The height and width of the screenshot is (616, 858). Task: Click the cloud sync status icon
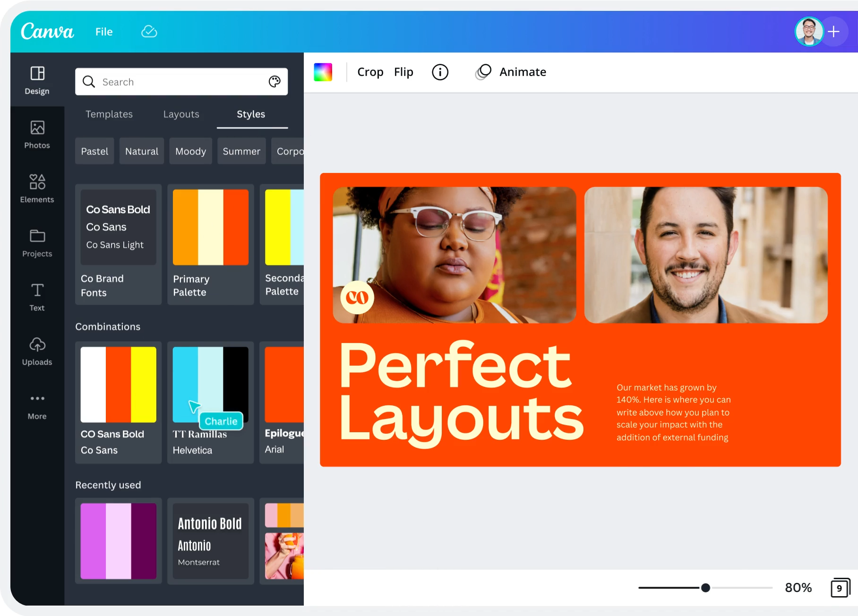click(x=148, y=32)
